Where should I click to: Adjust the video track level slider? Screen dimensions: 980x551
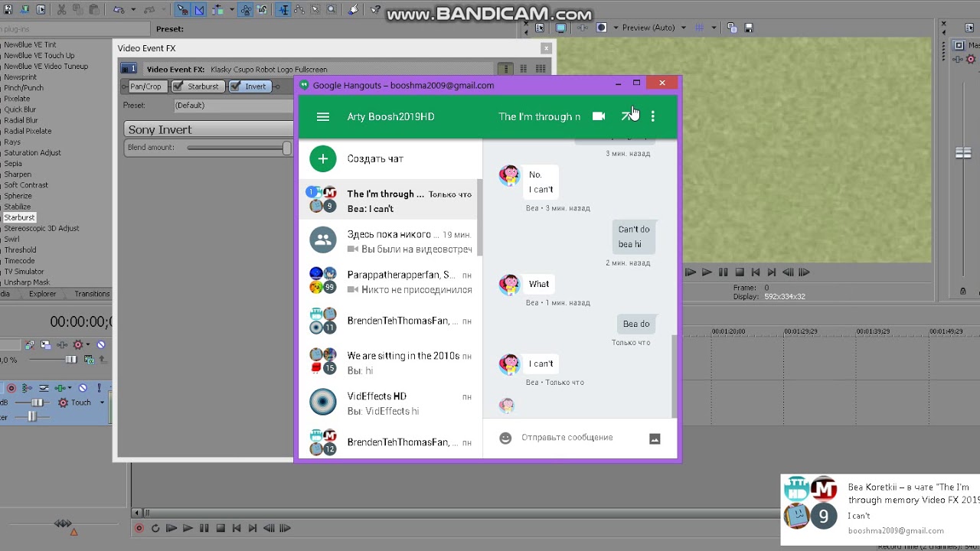point(71,360)
